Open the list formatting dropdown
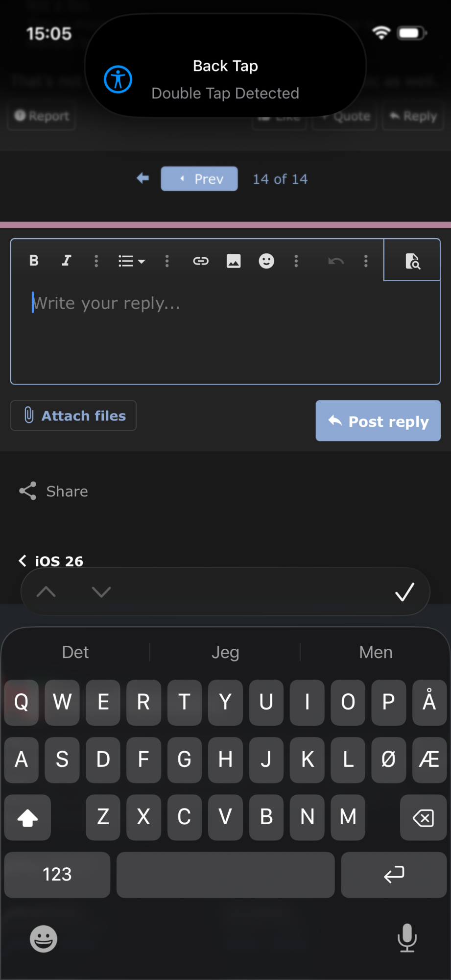 pos(132,261)
